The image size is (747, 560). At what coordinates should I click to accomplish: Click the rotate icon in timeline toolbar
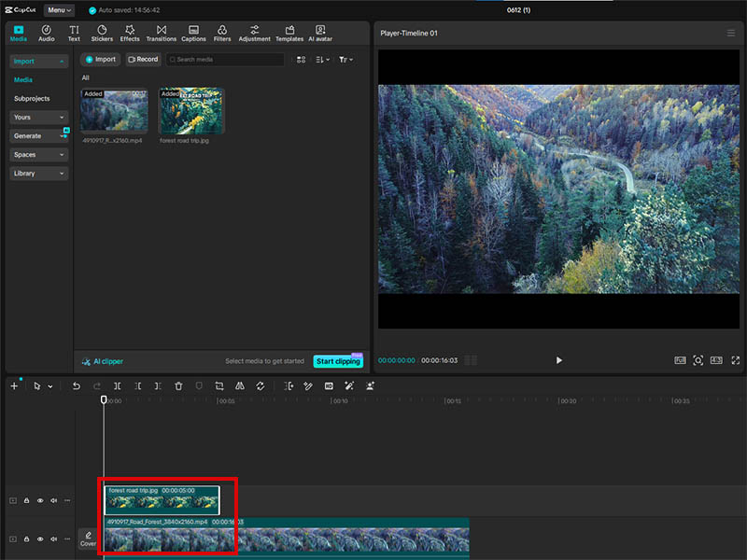click(x=261, y=386)
